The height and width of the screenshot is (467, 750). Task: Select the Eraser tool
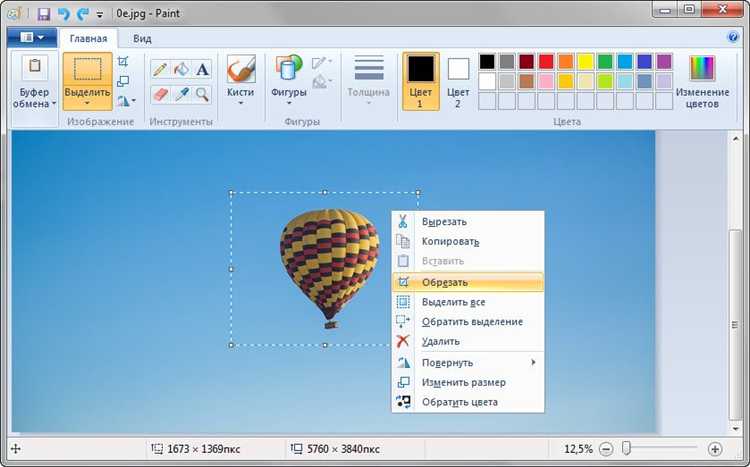pyautogui.click(x=160, y=94)
